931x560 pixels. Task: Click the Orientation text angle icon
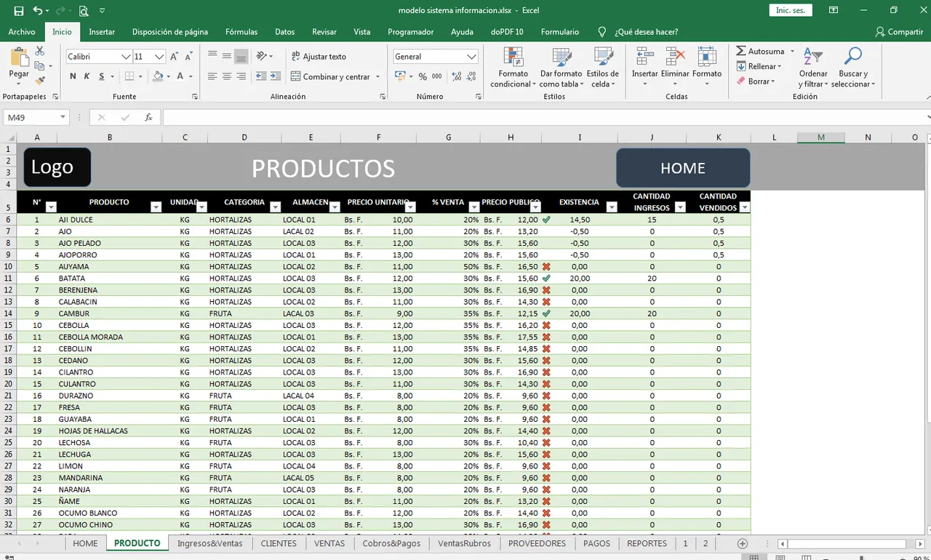coord(262,56)
